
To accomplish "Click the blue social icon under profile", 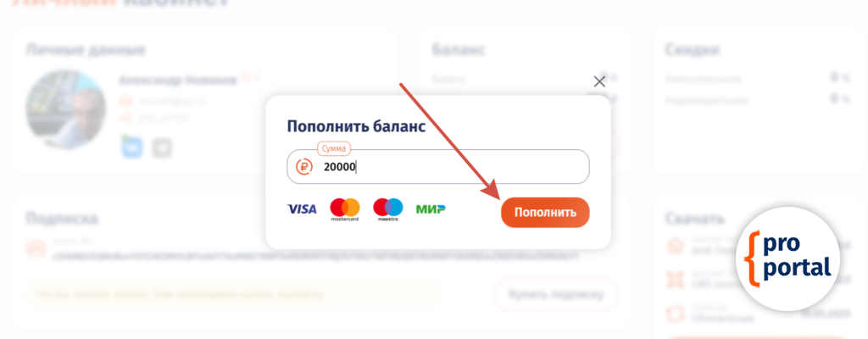I will (x=131, y=147).
